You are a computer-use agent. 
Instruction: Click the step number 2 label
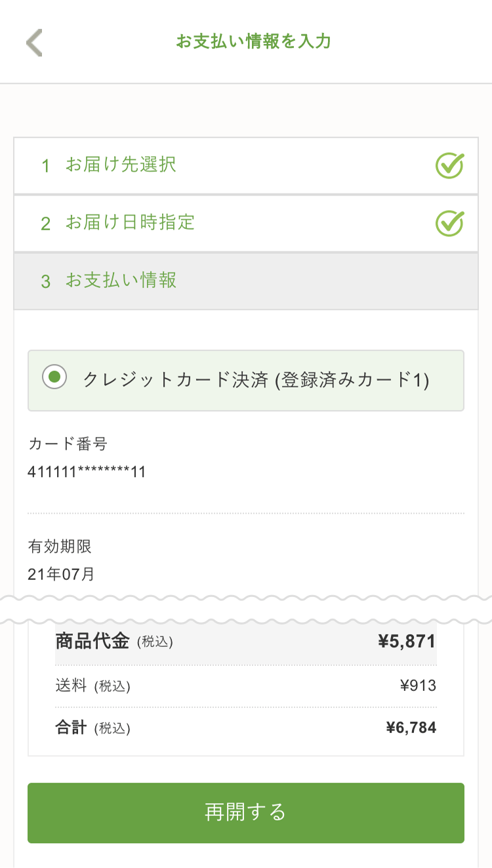click(45, 224)
